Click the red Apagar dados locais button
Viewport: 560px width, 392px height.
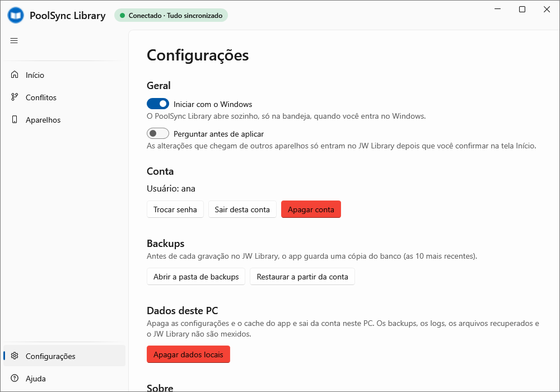coord(188,354)
